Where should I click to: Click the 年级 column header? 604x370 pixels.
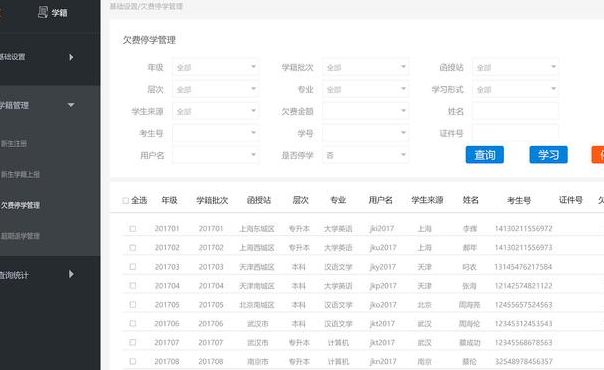point(169,200)
